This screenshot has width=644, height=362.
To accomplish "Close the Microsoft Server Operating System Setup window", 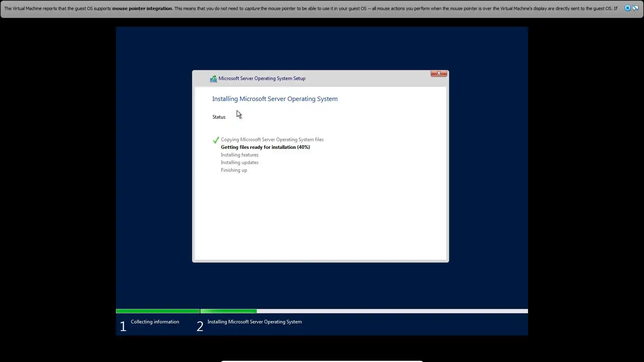I will click(x=439, y=73).
